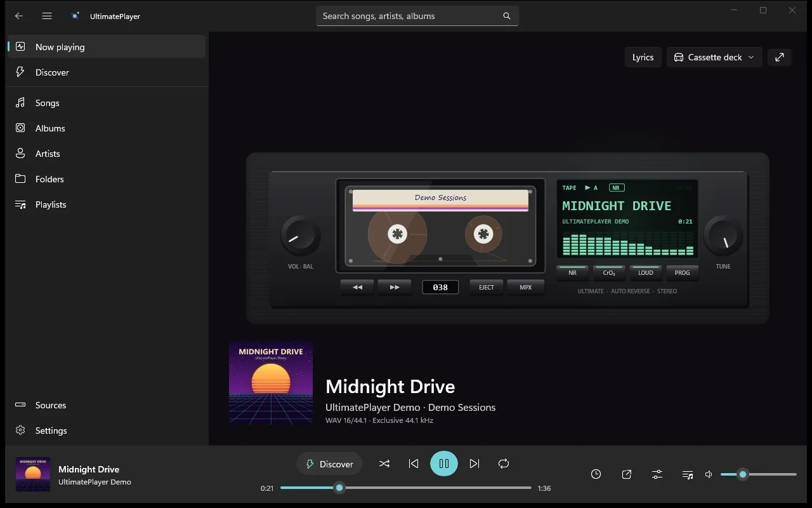Open Sources in sidebar
Screen dimensions: 812x508
(107, 405)
